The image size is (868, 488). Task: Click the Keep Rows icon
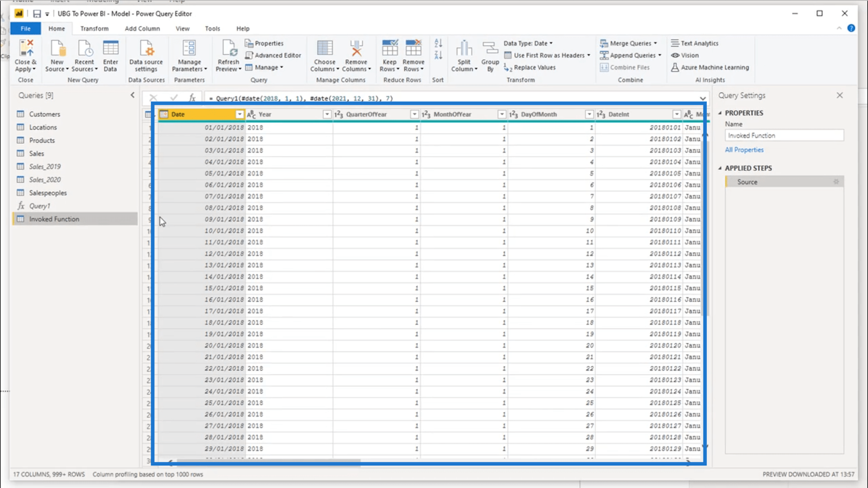tap(390, 48)
